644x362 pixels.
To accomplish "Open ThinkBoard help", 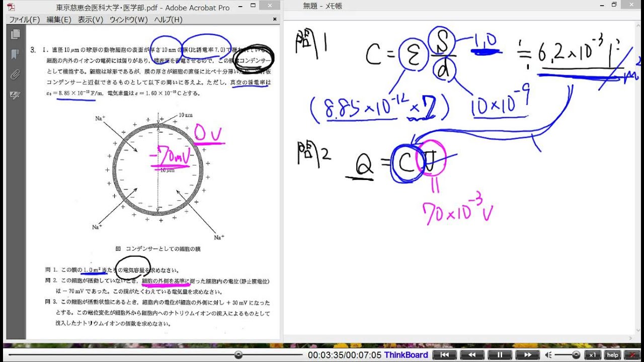I will click(x=612, y=355).
